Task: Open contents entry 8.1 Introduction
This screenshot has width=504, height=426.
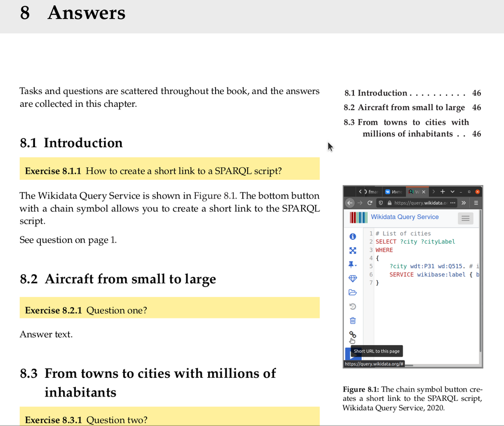Action: pyautogui.click(x=412, y=93)
